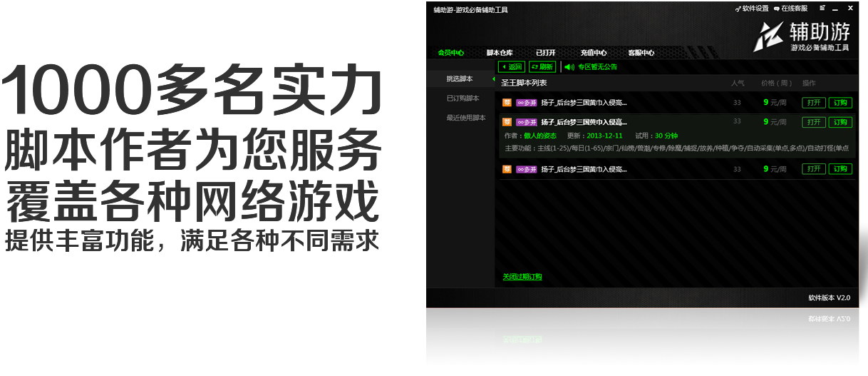This screenshot has width=868, height=376.
Task: Open the 已打开 tab
Action: 546,53
